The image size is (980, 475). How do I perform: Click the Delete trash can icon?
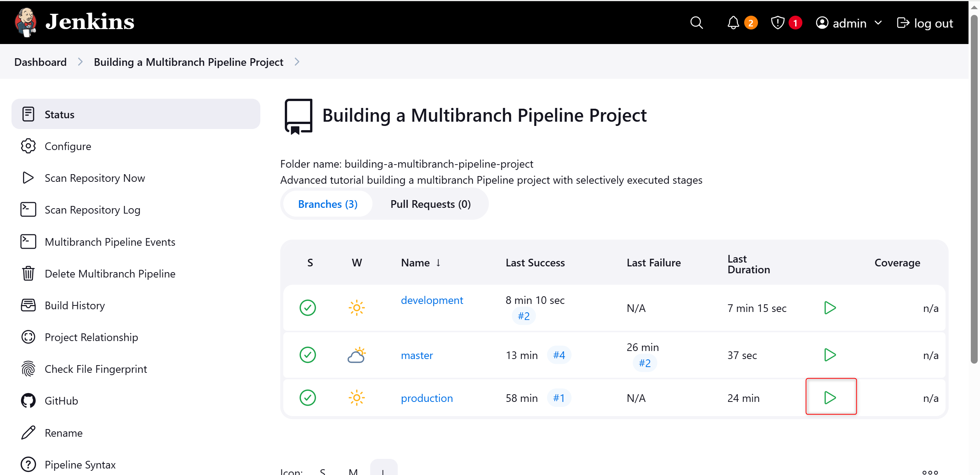(x=28, y=274)
